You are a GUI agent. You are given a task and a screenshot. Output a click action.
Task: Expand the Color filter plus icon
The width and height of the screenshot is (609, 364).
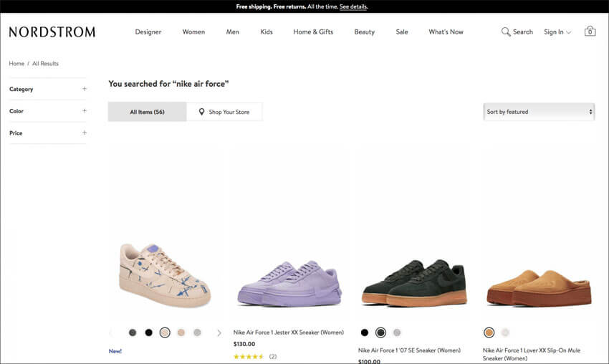point(85,111)
